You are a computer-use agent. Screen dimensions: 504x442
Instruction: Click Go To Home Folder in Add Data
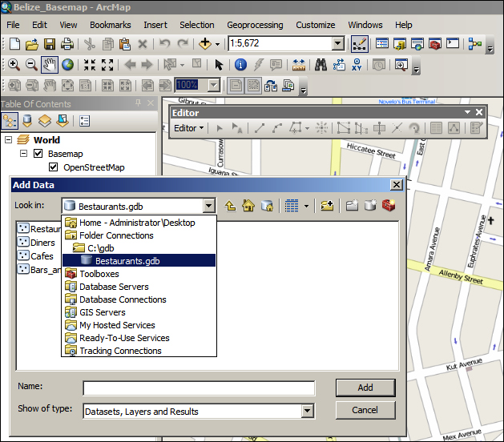click(x=248, y=206)
